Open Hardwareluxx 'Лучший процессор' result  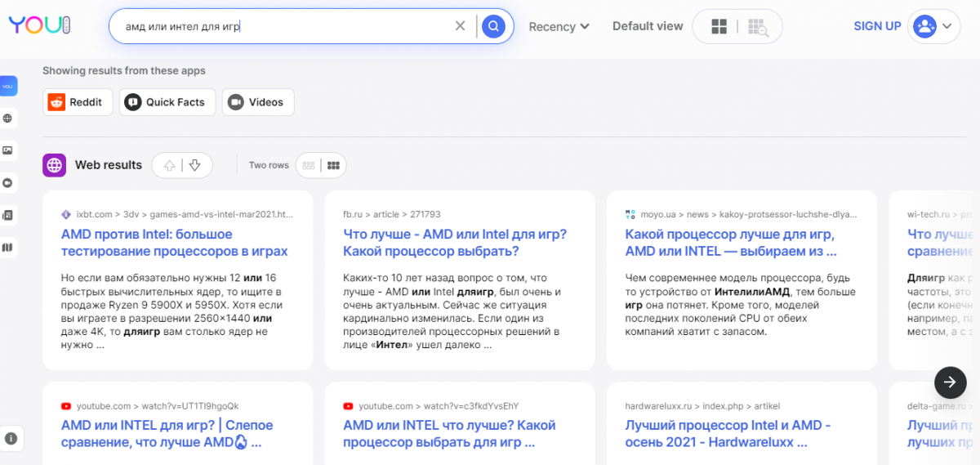[728, 434]
